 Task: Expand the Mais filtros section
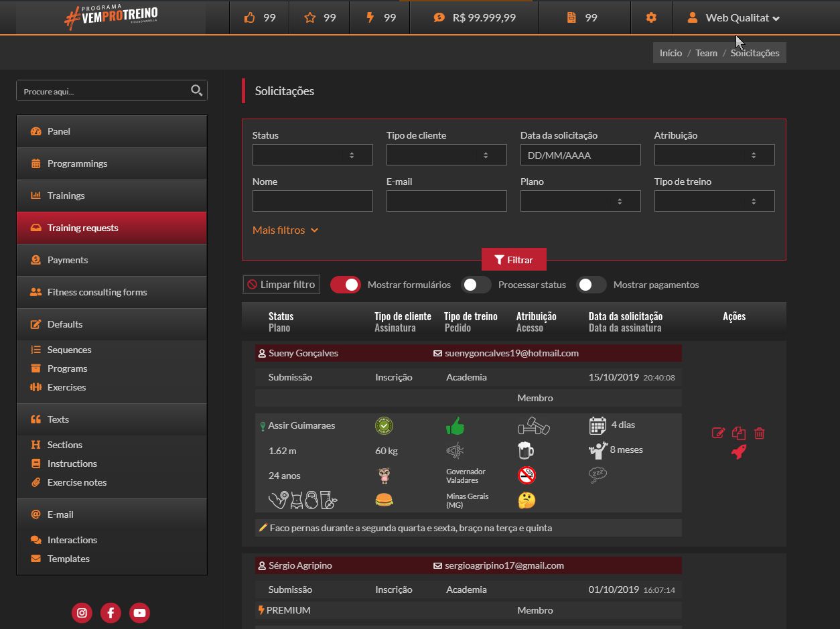pyautogui.click(x=285, y=230)
